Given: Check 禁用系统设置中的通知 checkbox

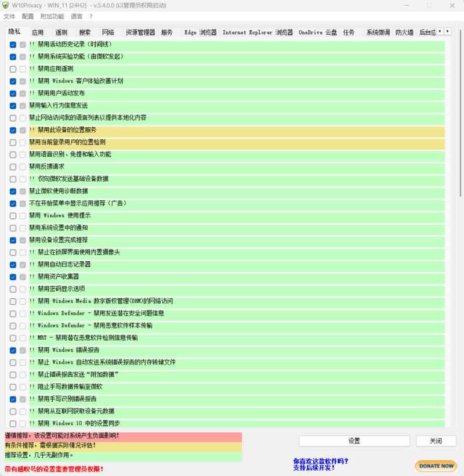Looking at the screenshot, I should (x=13, y=228).
